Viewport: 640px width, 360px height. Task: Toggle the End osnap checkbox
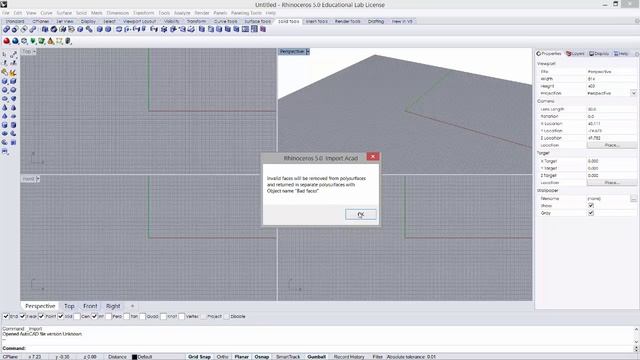pyautogui.click(x=6, y=316)
